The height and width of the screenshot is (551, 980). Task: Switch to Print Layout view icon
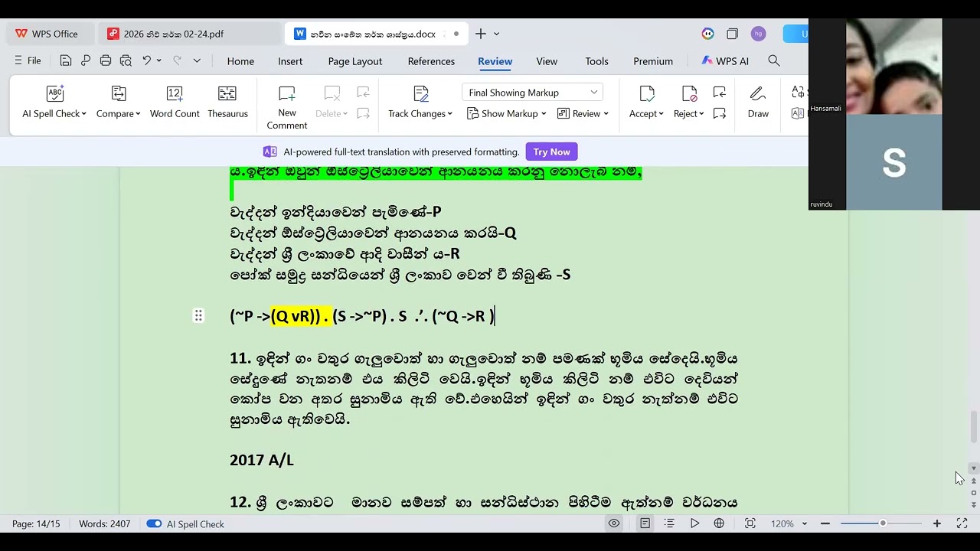(x=645, y=523)
